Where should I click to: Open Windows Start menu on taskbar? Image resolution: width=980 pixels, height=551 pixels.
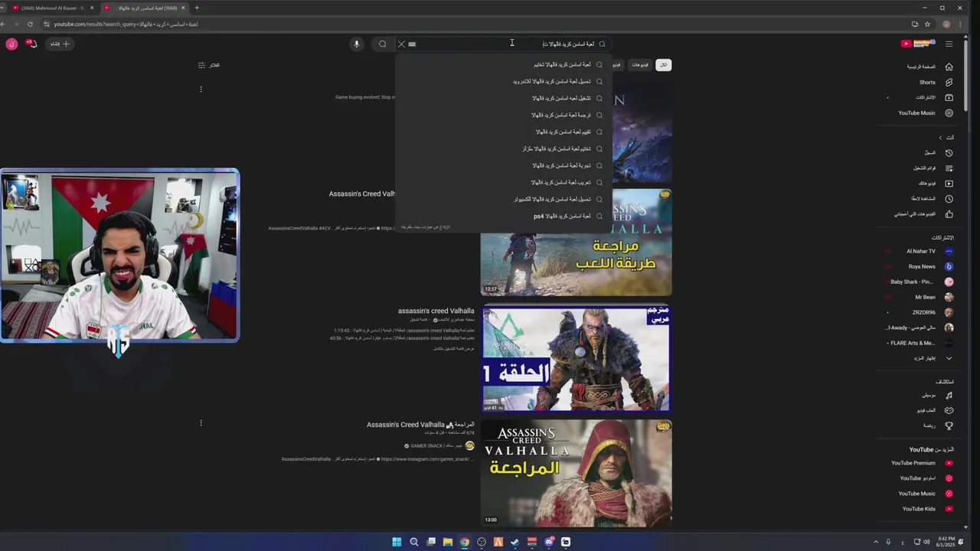point(397,542)
